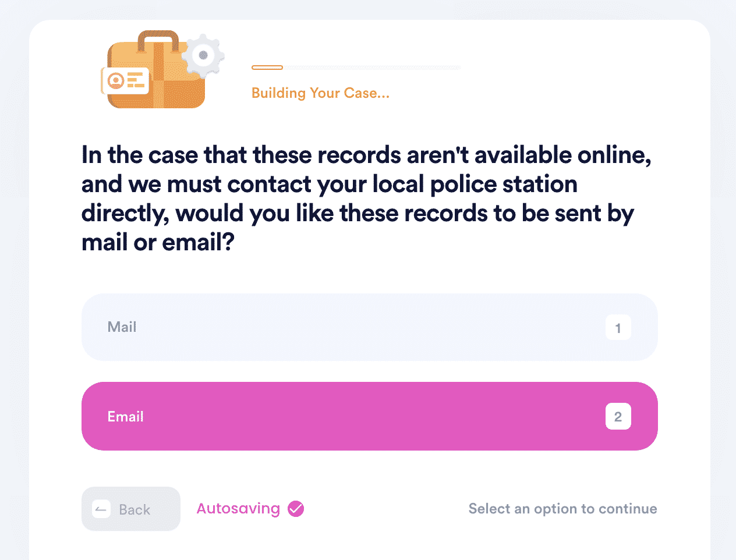Select the Mail delivery option
Screen dimensions: 736x560
point(369,327)
